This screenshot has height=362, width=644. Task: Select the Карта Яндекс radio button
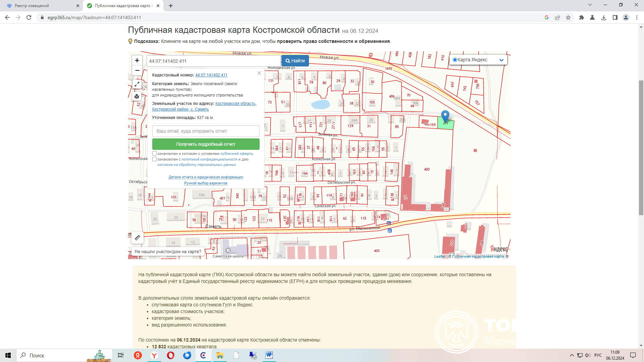[x=455, y=60]
